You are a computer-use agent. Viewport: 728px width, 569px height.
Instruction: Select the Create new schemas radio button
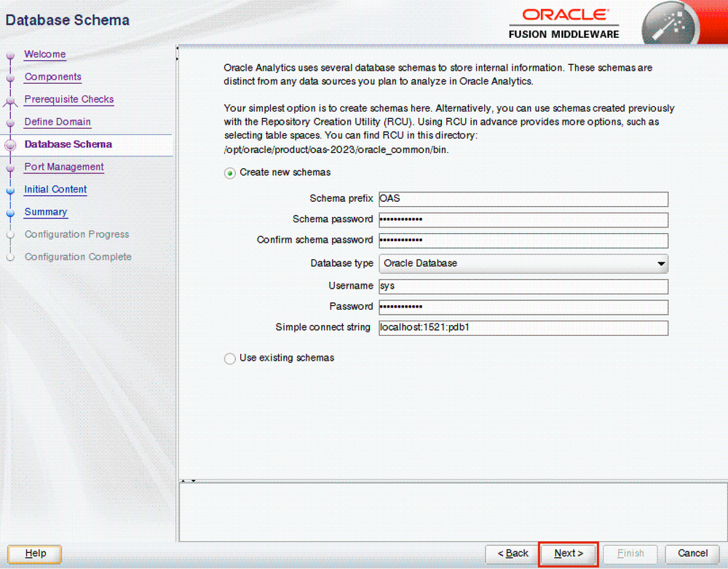(230, 173)
